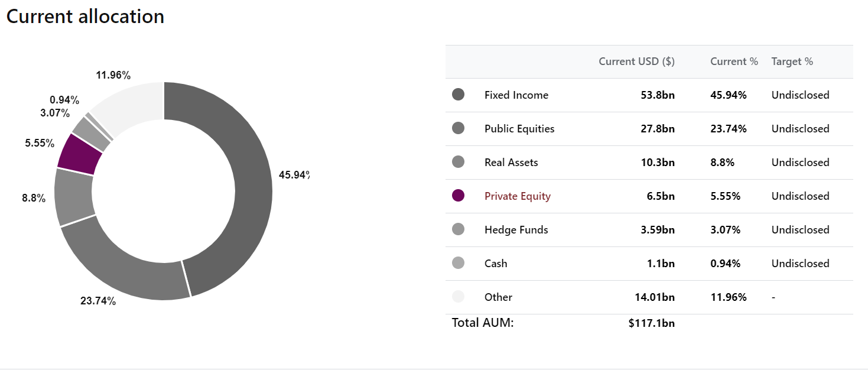Click the Current % column header
The height and width of the screenshot is (370, 868).
click(734, 61)
